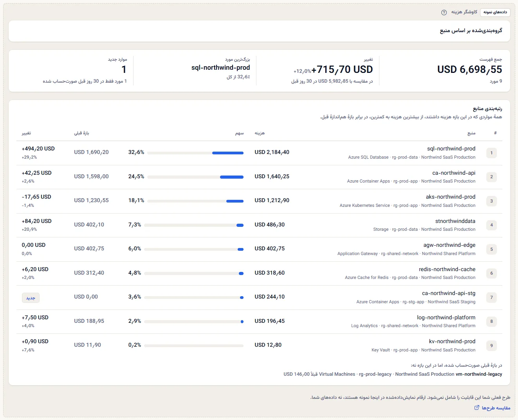
Task: Click the log-northwind-platform resource name
Action: tap(446, 317)
